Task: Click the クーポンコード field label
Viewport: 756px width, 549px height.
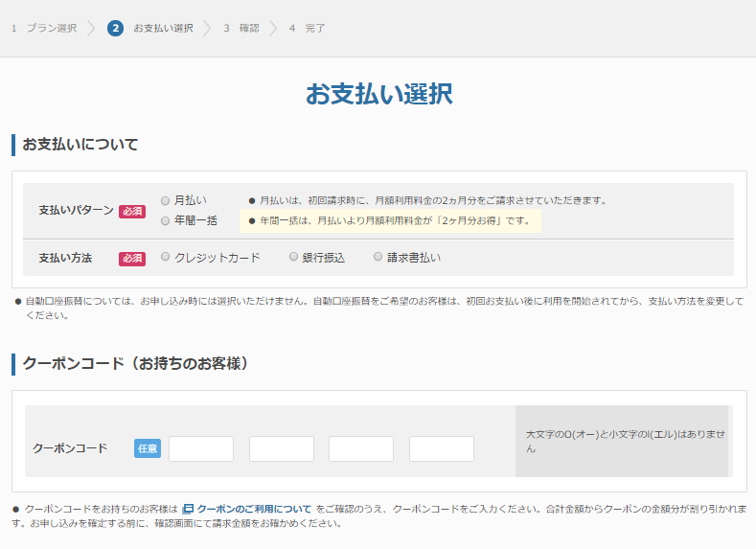Action: click(x=70, y=448)
